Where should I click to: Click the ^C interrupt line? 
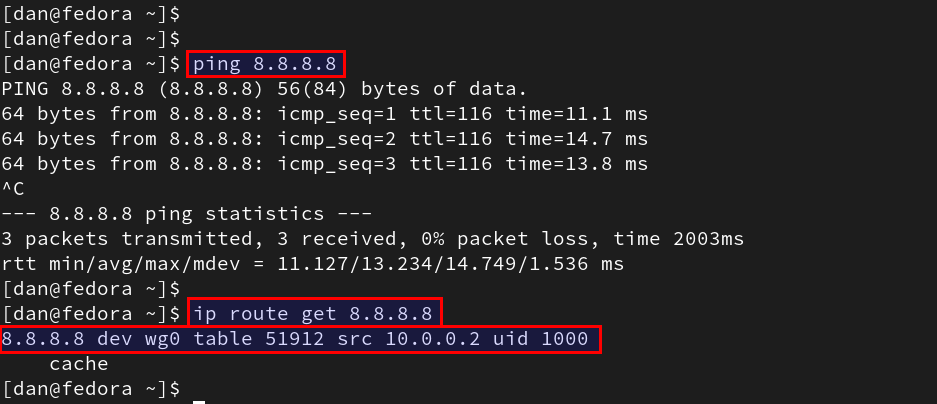point(13,189)
